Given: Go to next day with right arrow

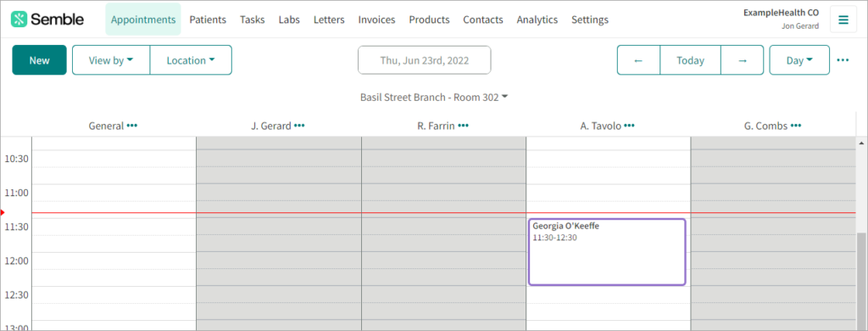Looking at the screenshot, I should [x=743, y=60].
